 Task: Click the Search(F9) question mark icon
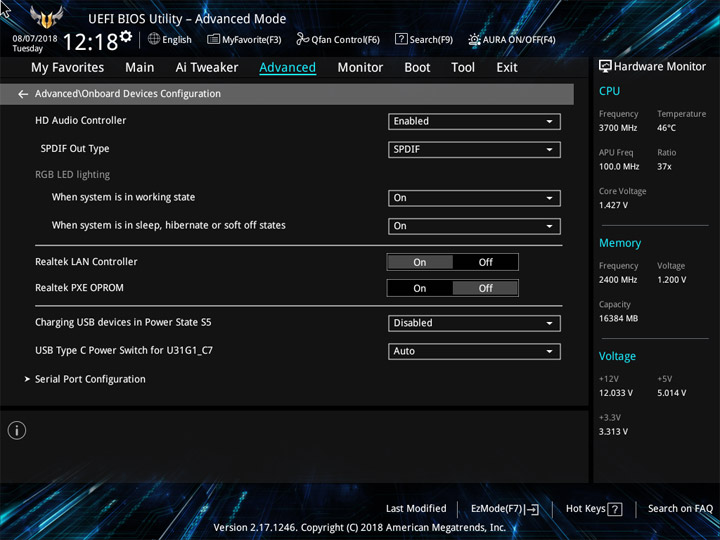tap(401, 39)
